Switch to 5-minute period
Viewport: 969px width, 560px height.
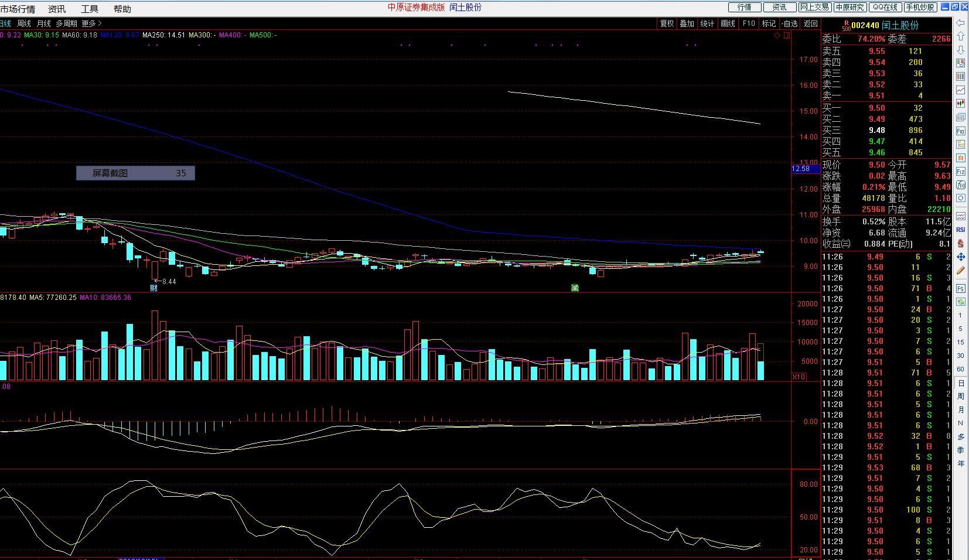pos(960,329)
